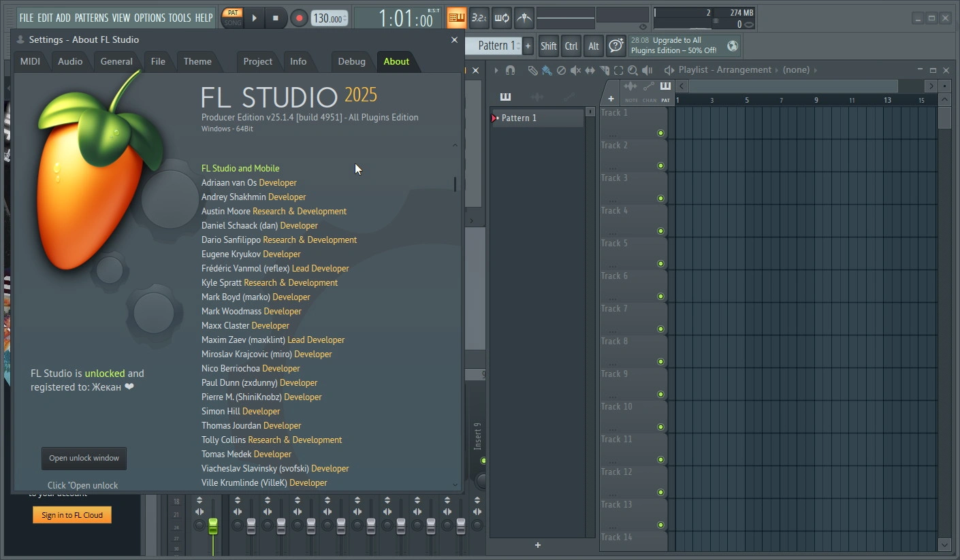
Task: Mute Track 1 with its green LED
Action: tap(660, 133)
